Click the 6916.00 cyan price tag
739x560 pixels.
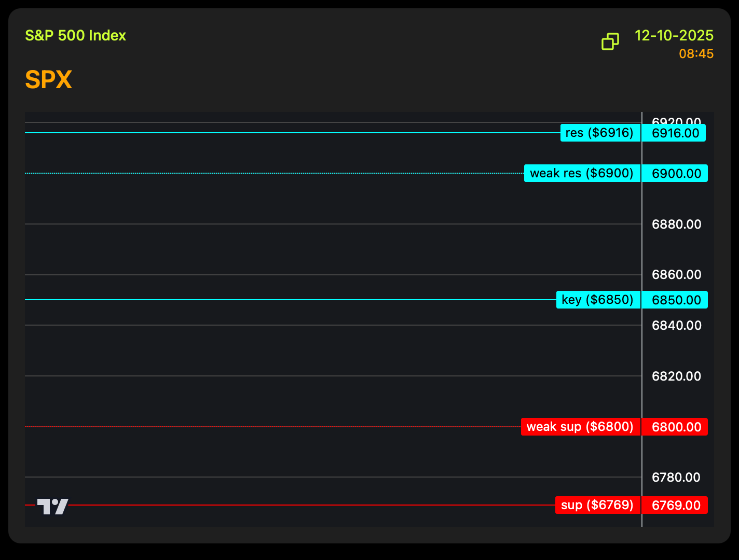[x=675, y=133]
